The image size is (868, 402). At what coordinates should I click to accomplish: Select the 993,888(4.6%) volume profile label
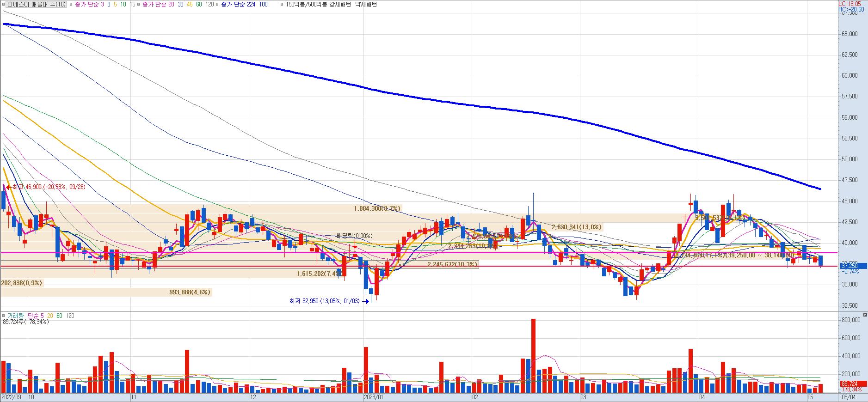[x=190, y=292]
